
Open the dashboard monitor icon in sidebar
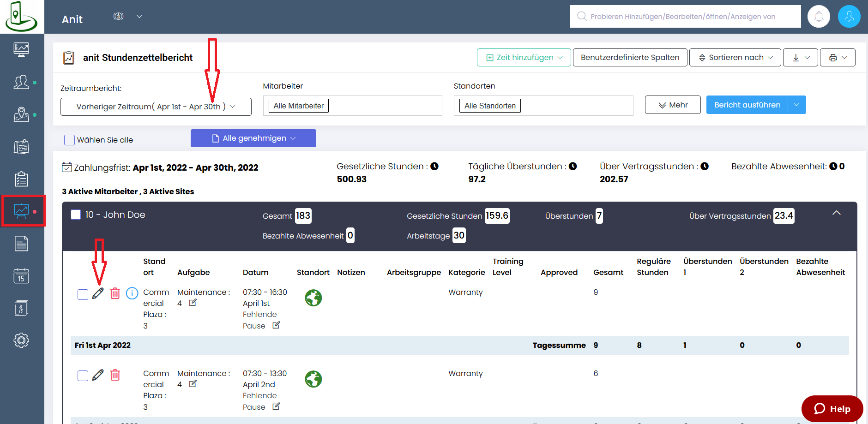pos(21,49)
